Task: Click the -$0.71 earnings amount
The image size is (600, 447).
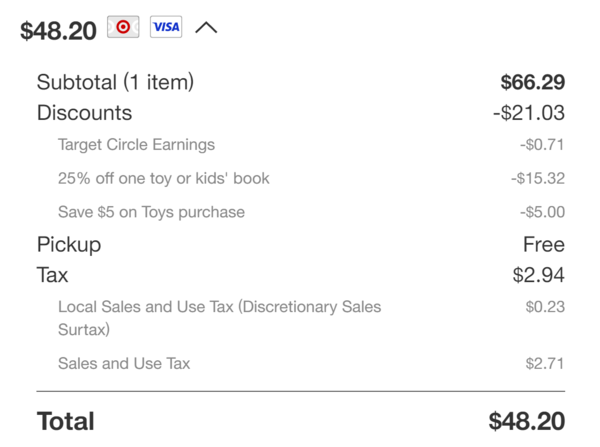Action: pyautogui.click(x=542, y=145)
